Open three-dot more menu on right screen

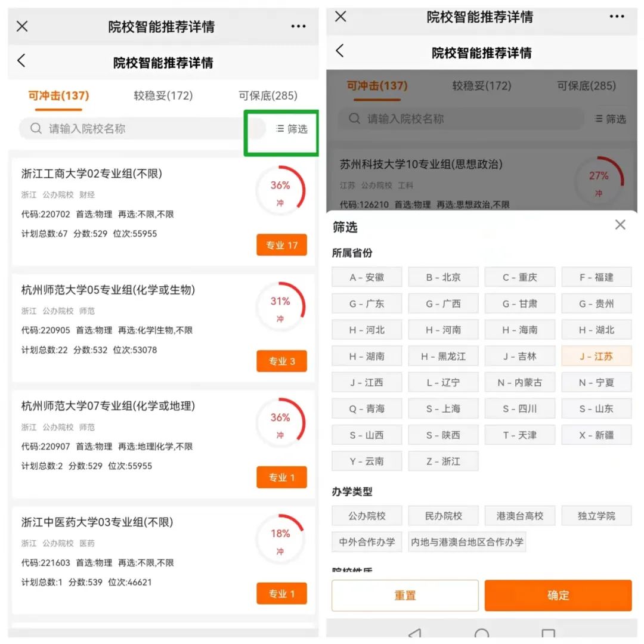pos(617,16)
